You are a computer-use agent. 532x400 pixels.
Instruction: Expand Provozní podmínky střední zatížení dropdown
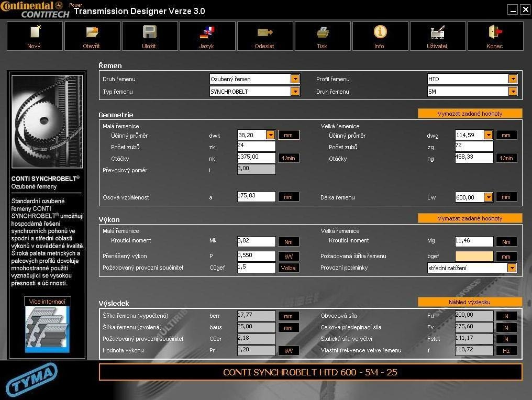point(512,268)
